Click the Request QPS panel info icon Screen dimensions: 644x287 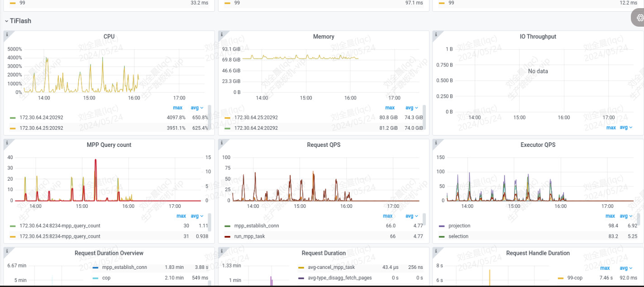pos(221,142)
